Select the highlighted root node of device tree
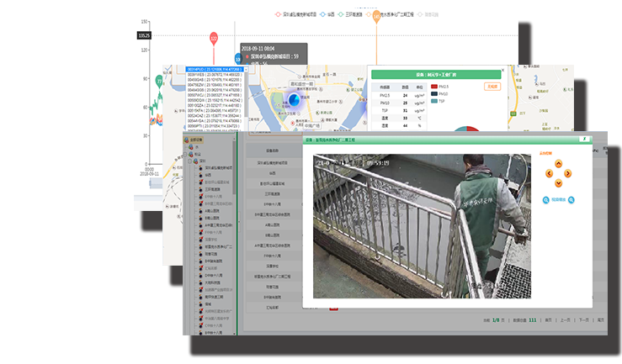 pos(194,140)
